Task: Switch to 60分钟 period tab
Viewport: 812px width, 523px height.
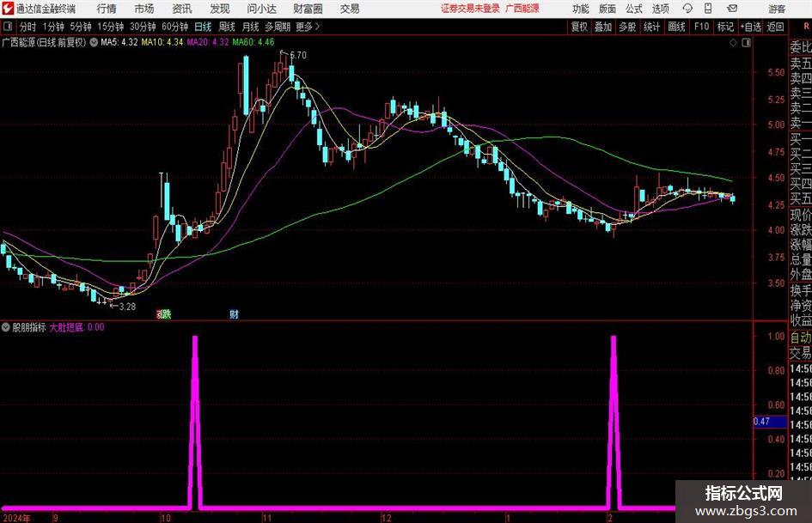Action: click(175, 27)
